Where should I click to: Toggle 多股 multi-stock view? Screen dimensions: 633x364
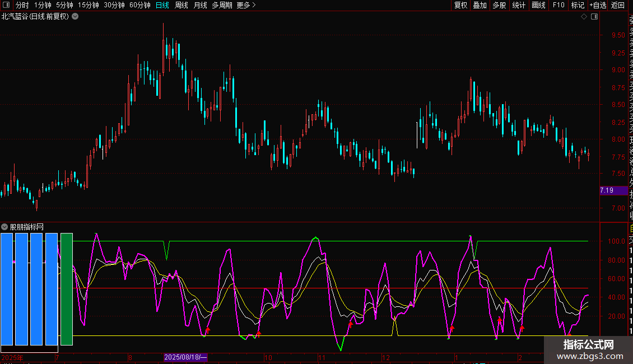(499, 5)
